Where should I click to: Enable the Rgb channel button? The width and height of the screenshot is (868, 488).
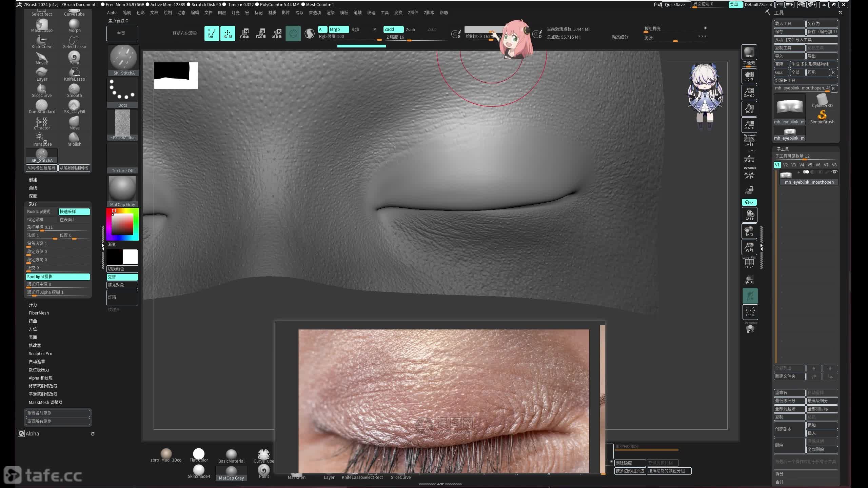point(355,29)
